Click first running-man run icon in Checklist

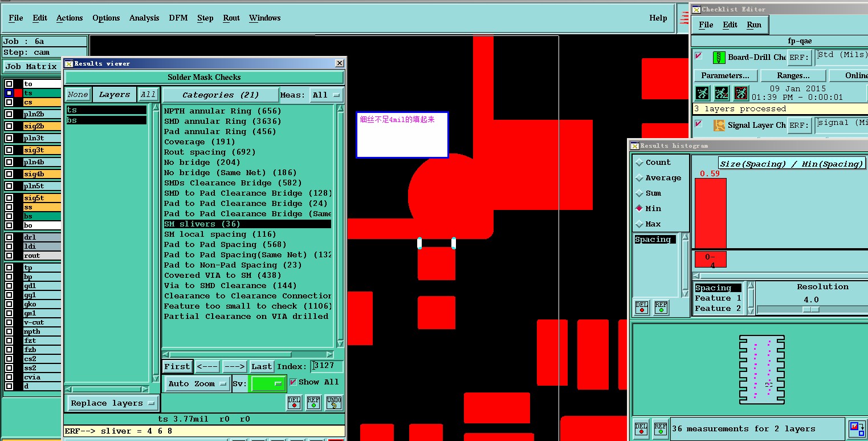click(x=702, y=93)
